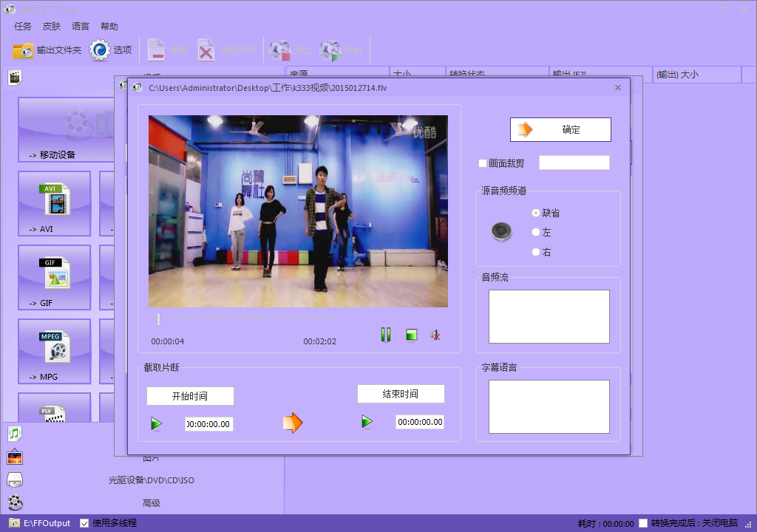
Task: Select the 右 audio channel radio button
Action: pyautogui.click(x=536, y=252)
